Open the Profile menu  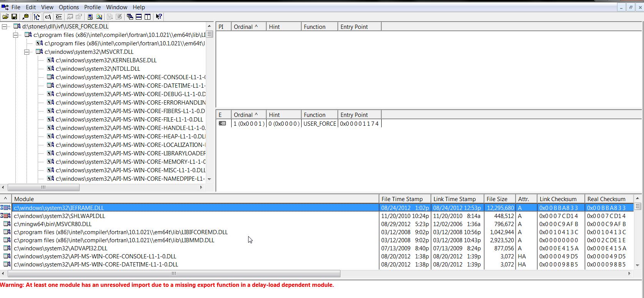pos(92,7)
